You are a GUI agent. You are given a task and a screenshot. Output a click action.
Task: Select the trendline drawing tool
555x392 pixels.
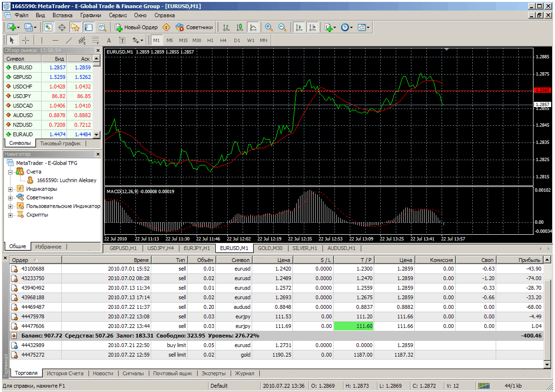pyautogui.click(x=69, y=40)
